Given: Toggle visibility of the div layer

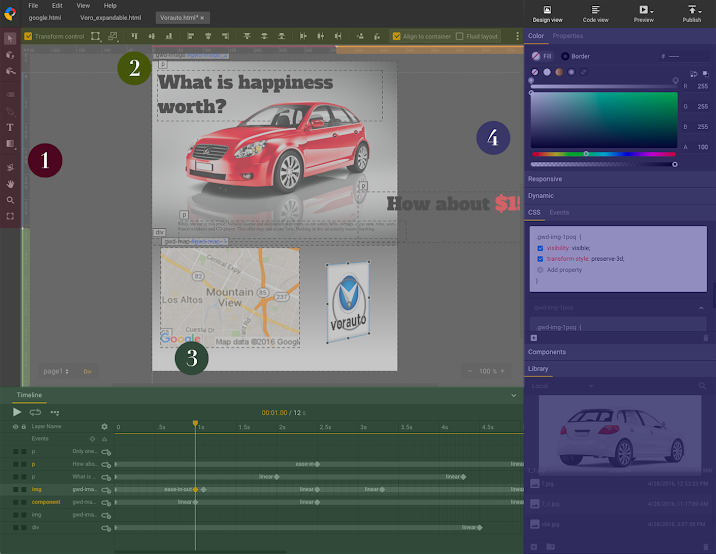Looking at the screenshot, I should pos(16,527).
